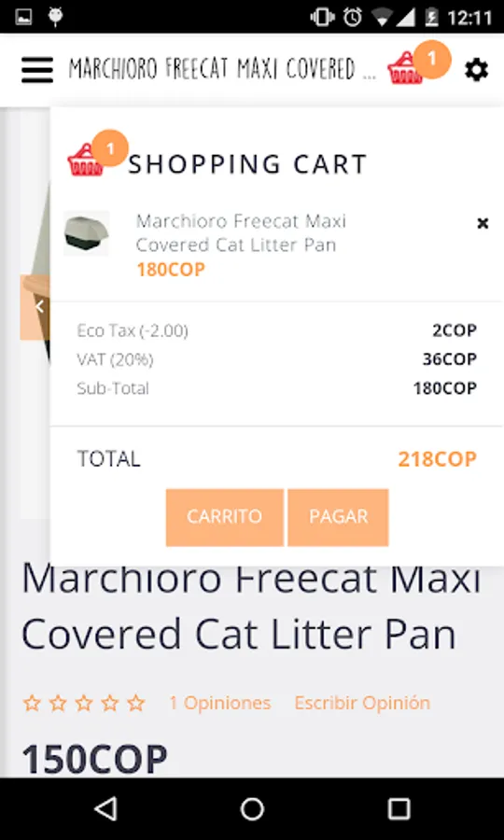The image size is (504, 840).
Task: Open Marchioro Freecat product name in cart
Action: coord(241,233)
